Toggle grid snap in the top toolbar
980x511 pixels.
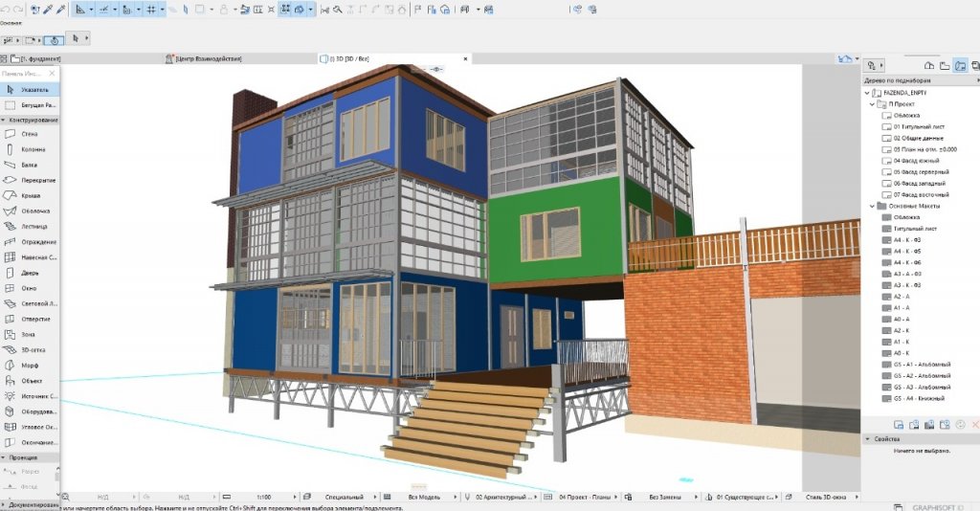coord(150,9)
